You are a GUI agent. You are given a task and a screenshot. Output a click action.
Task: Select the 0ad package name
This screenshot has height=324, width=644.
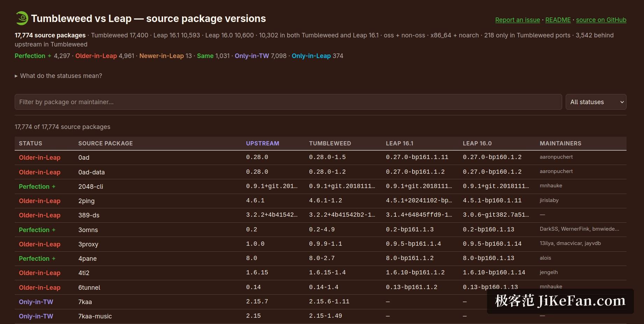(x=84, y=158)
